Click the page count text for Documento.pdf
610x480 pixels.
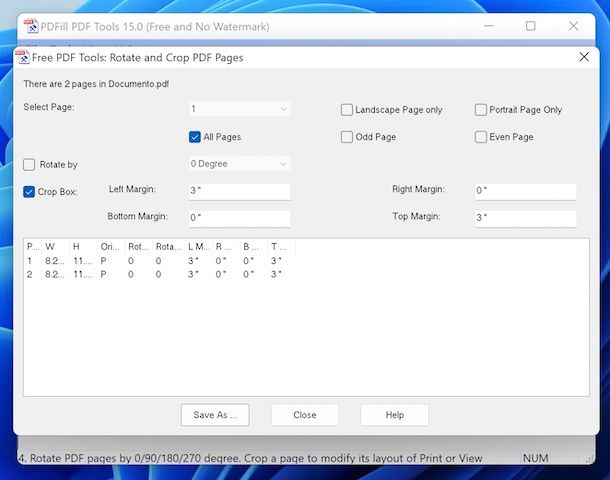96,84
